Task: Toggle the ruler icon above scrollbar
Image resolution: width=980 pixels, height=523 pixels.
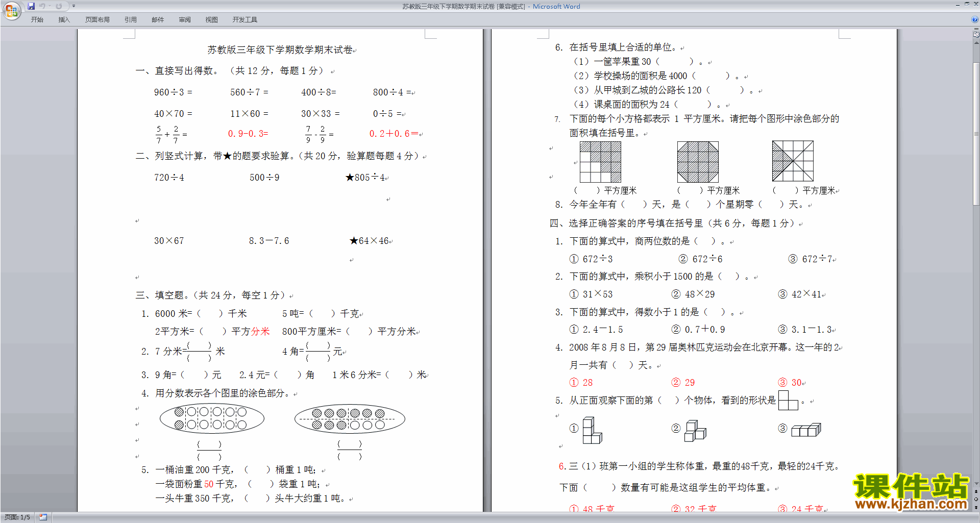Action: 976,35
